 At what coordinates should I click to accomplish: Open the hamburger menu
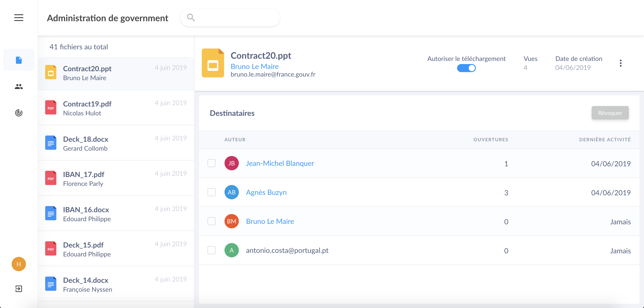pyautogui.click(x=19, y=18)
